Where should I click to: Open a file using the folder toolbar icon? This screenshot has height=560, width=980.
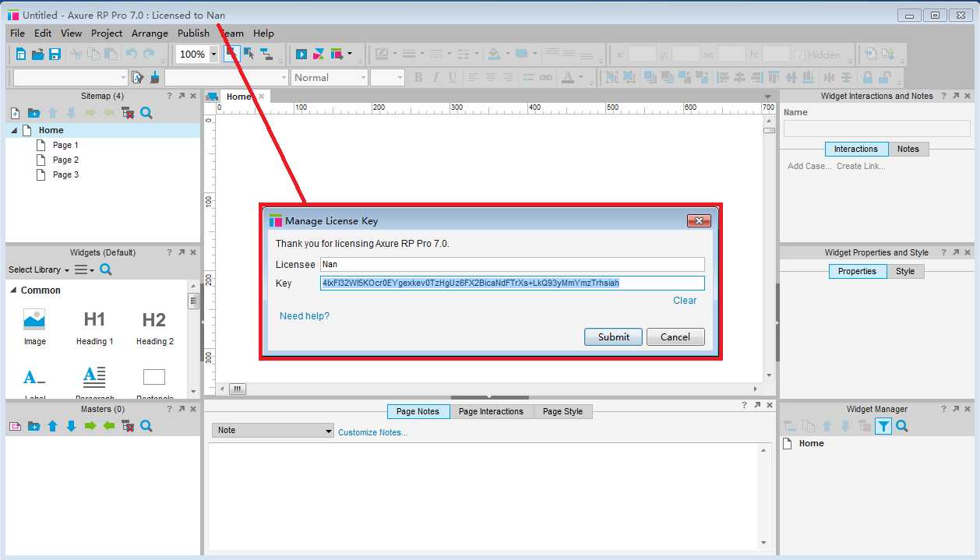click(x=37, y=55)
